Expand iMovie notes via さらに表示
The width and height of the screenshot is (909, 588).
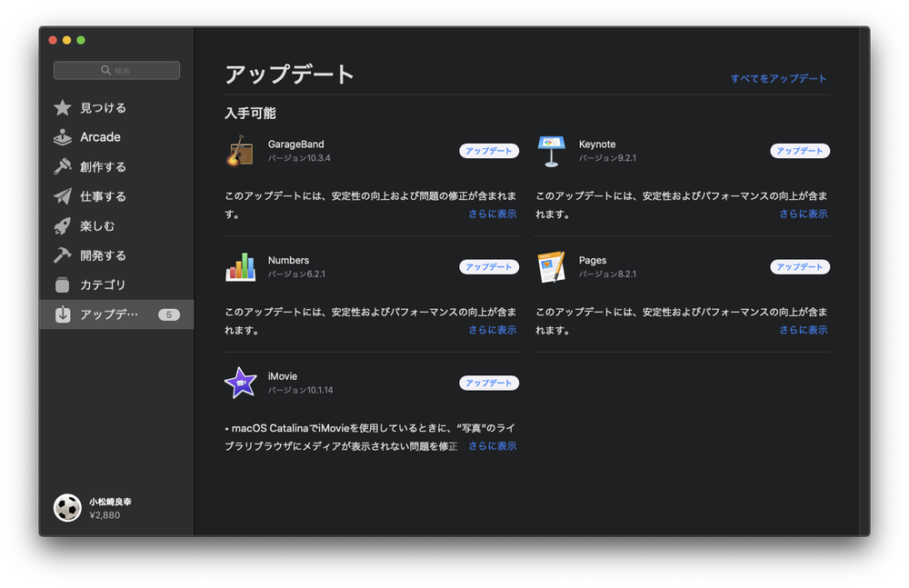(x=492, y=446)
